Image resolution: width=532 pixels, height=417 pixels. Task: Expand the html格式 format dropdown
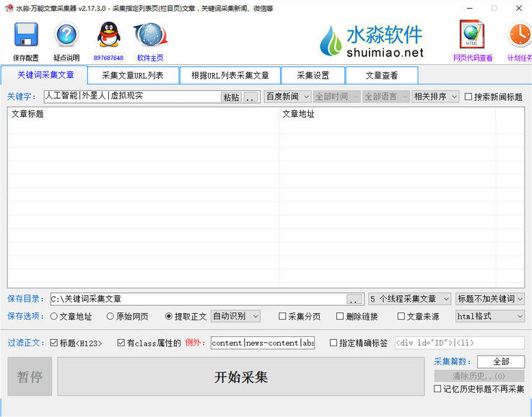(x=489, y=316)
